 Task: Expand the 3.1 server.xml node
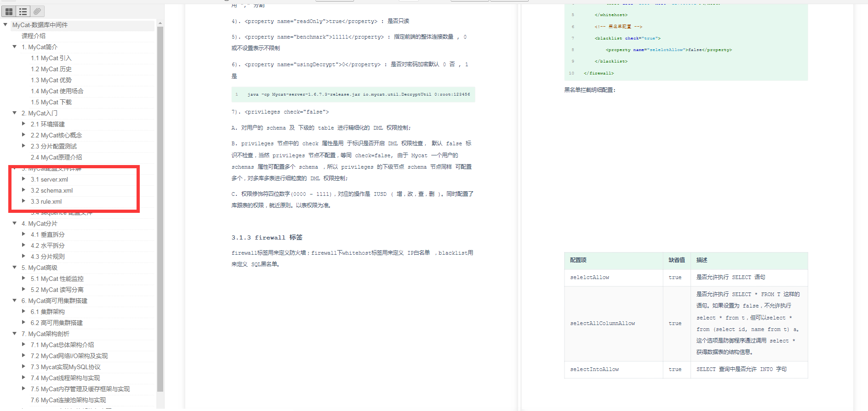[x=24, y=179]
